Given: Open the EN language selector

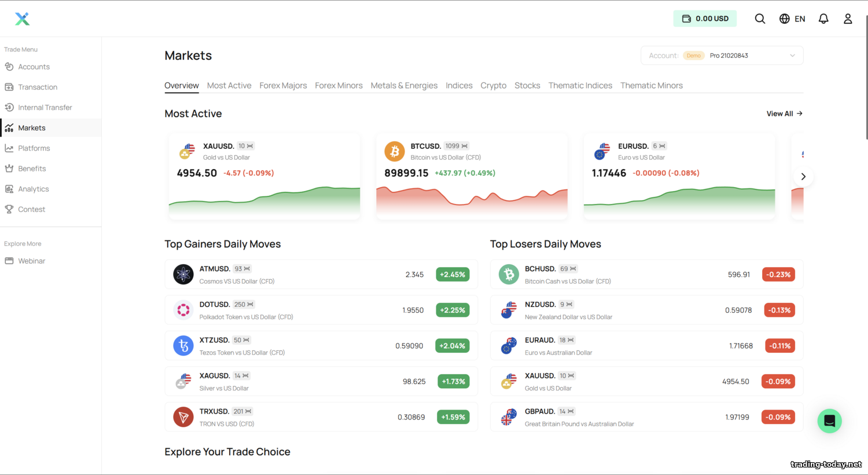Looking at the screenshot, I should (800, 19).
